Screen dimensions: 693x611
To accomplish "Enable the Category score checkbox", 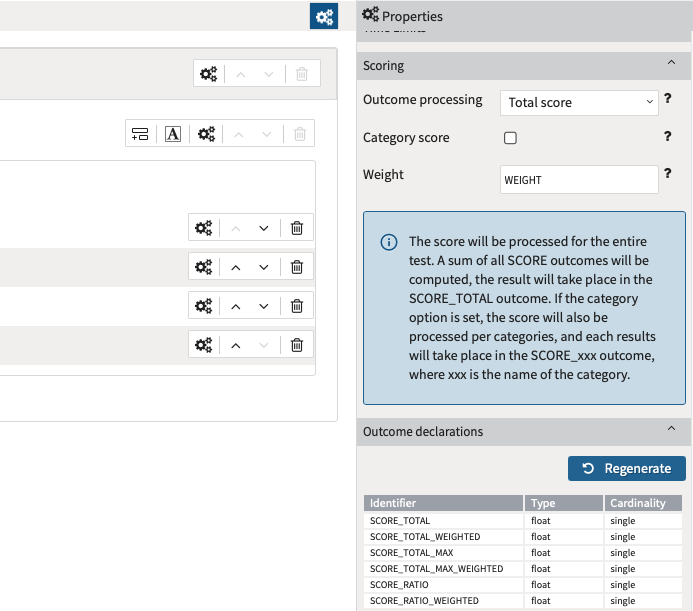I will (x=510, y=138).
